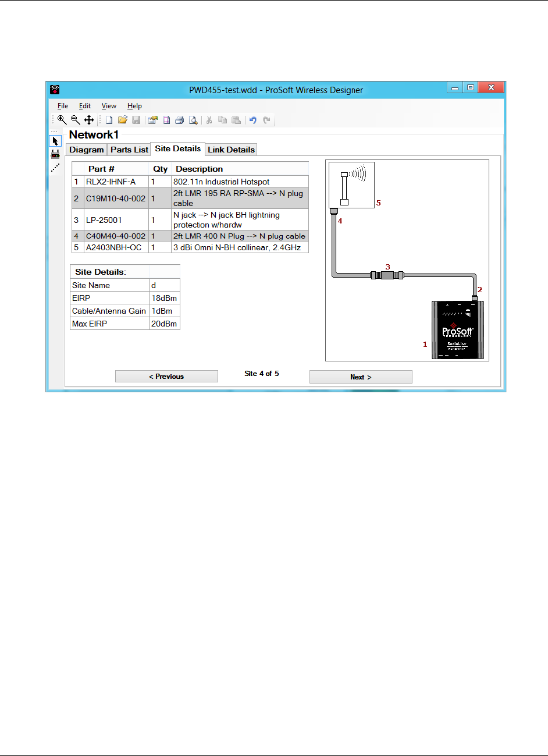Click Max EIRP value 20dBm
The width and height of the screenshot is (548, 756).
[164, 324]
